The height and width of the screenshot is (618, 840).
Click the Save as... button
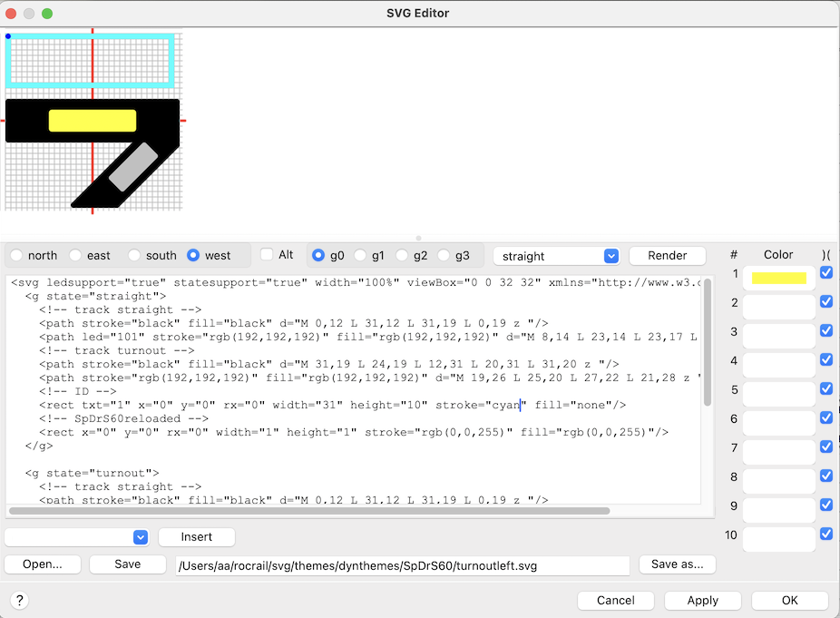coord(677,564)
